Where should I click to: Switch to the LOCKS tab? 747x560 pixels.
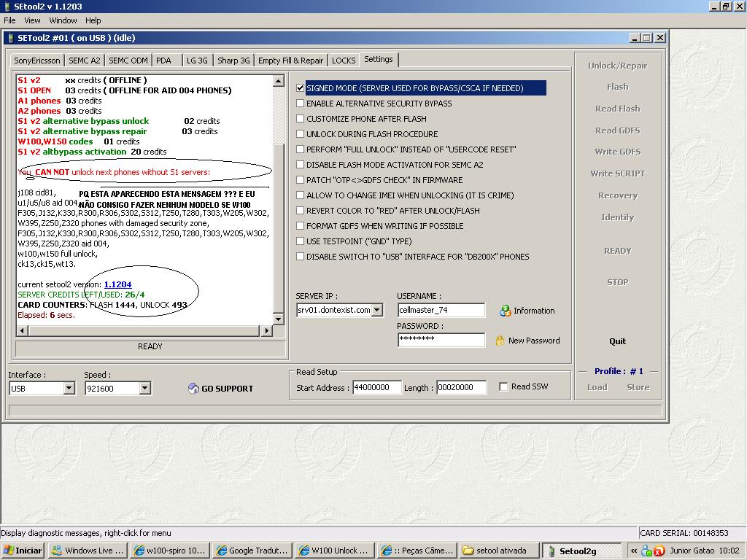pyautogui.click(x=344, y=61)
